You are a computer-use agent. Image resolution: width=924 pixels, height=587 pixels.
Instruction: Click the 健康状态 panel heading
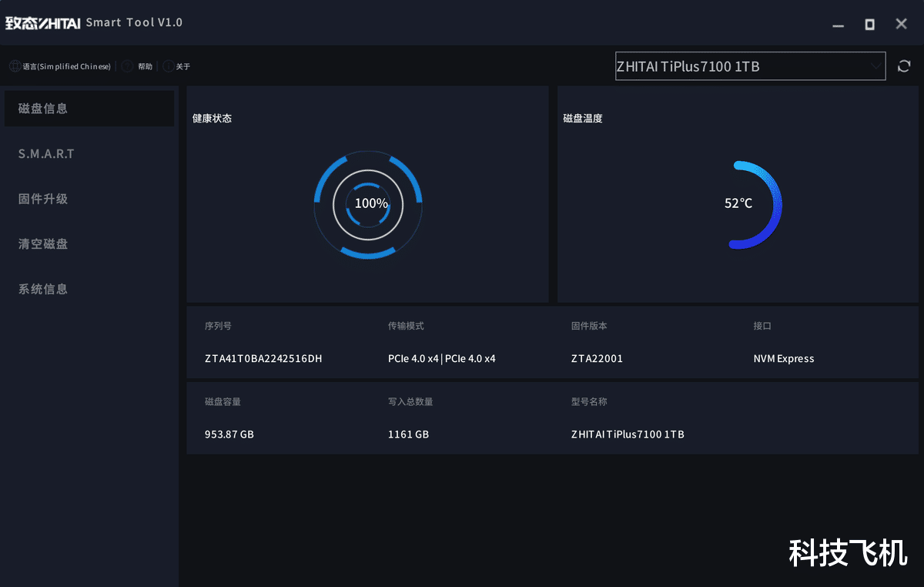[212, 119]
